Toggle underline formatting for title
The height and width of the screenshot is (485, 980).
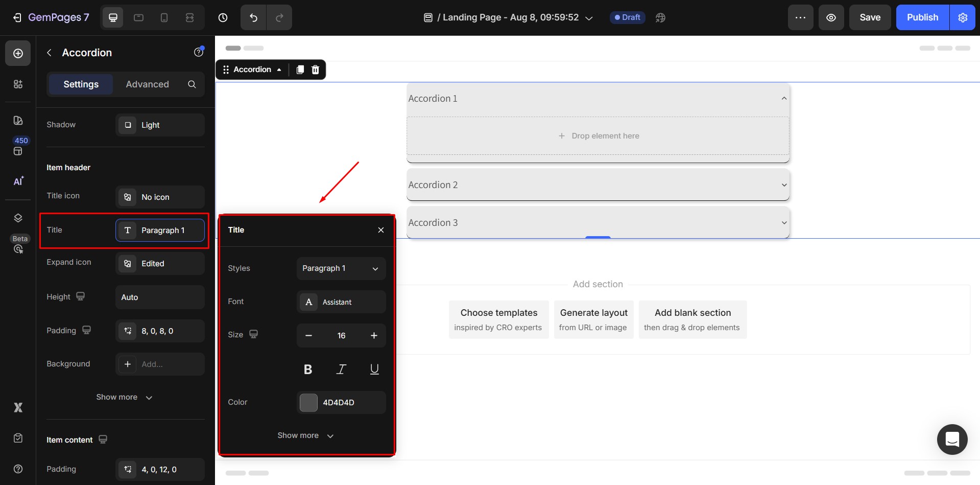[x=374, y=369]
